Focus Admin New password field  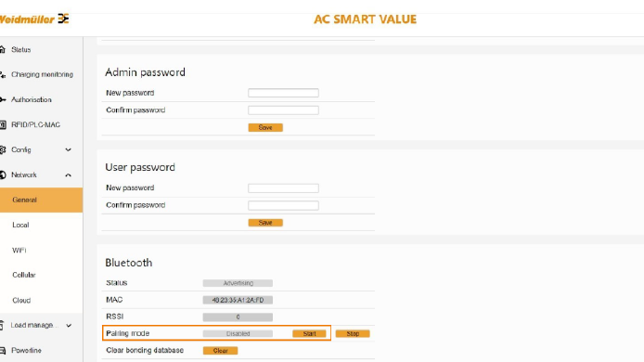pos(283,93)
